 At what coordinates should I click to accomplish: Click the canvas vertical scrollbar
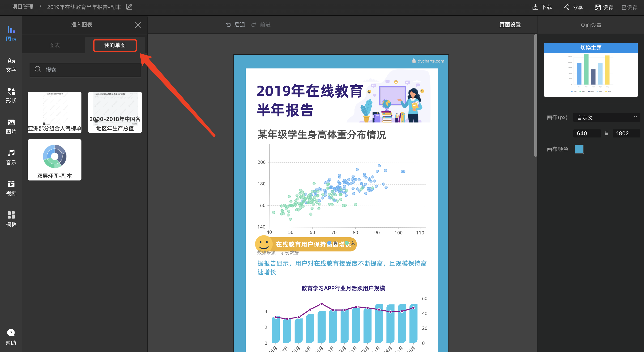535,95
